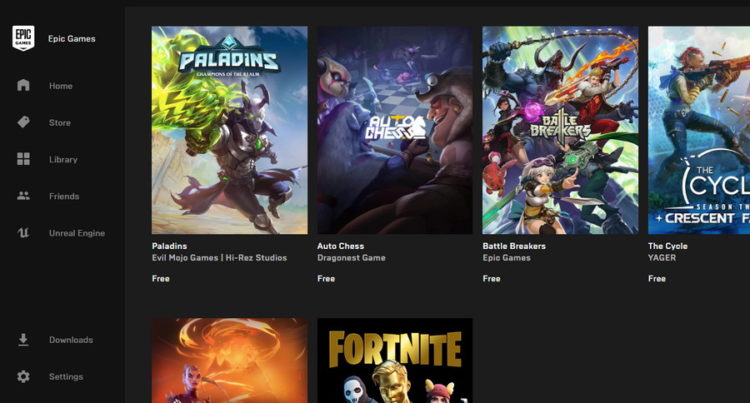Click the Library grid icon
750x403 pixels.
pos(24,160)
